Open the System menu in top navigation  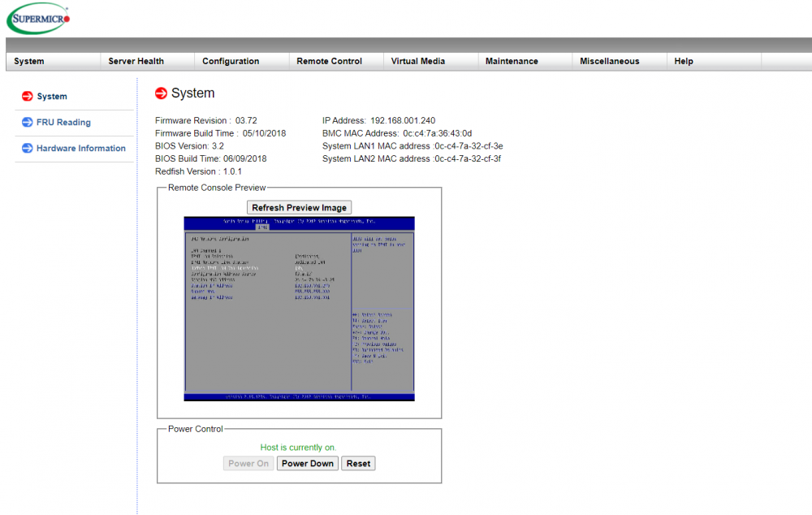(x=29, y=61)
